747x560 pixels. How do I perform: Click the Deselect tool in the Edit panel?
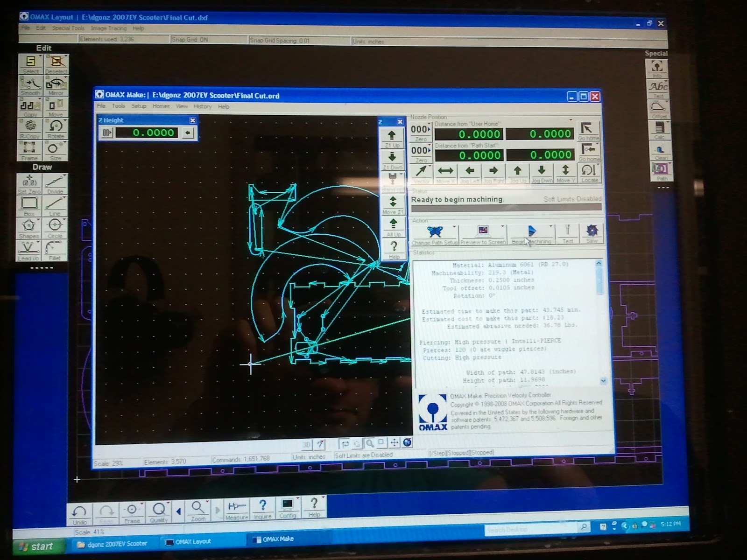click(56, 64)
